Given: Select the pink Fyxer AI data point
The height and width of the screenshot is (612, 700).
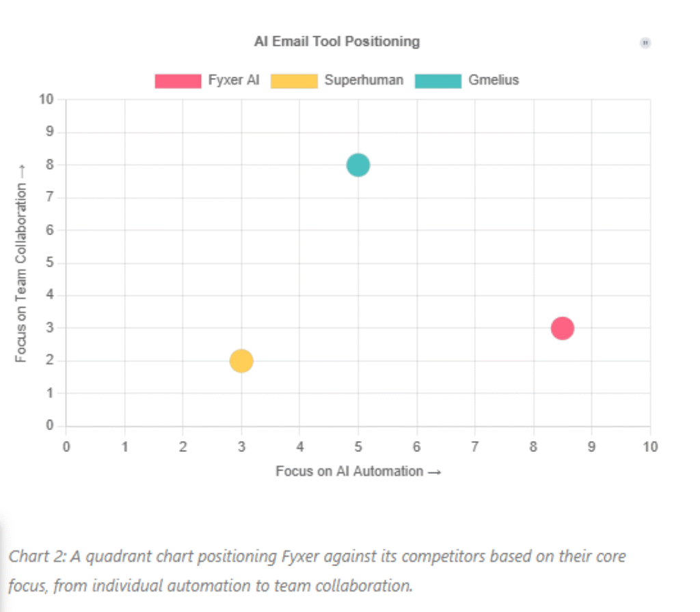Looking at the screenshot, I should pos(562,328).
